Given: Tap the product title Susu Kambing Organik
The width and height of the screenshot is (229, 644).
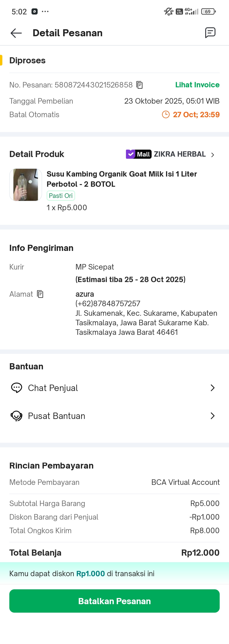Looking at the screenshot, I should (122, 179).
